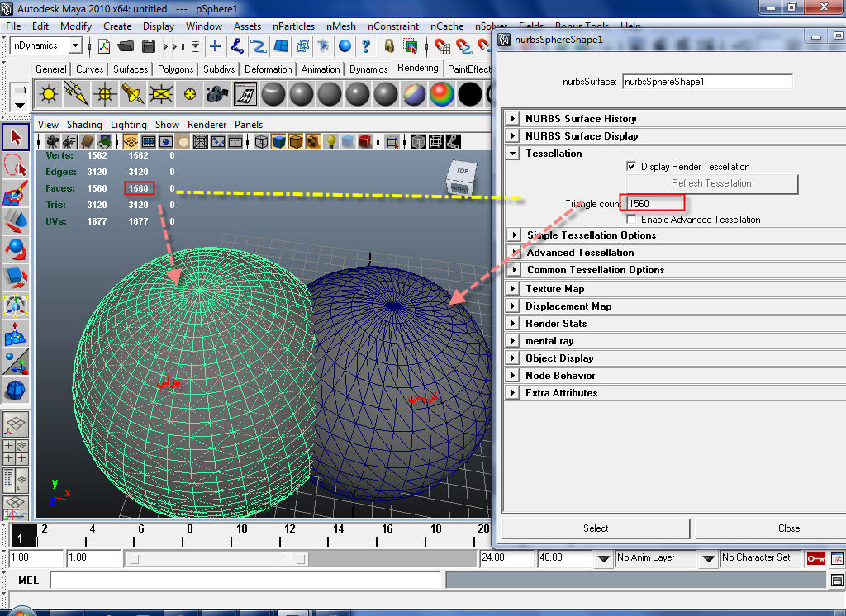Click Select button in attribute editor
846x616 pixels.
(596, 528)
